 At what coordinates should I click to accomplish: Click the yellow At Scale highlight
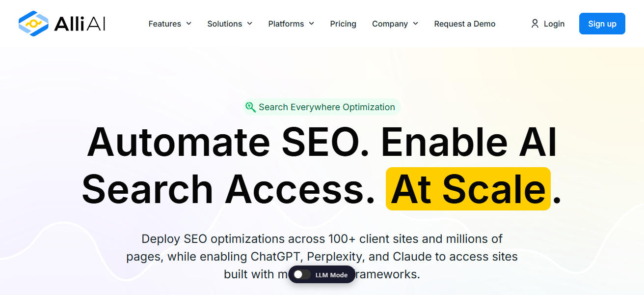(468, 189)
